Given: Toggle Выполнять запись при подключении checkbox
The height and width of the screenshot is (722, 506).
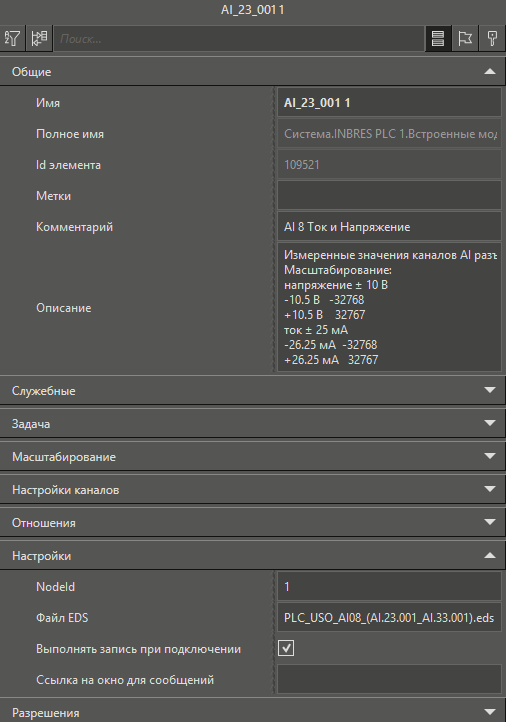Looking at the screenshot, I should [x=286, y=648].
